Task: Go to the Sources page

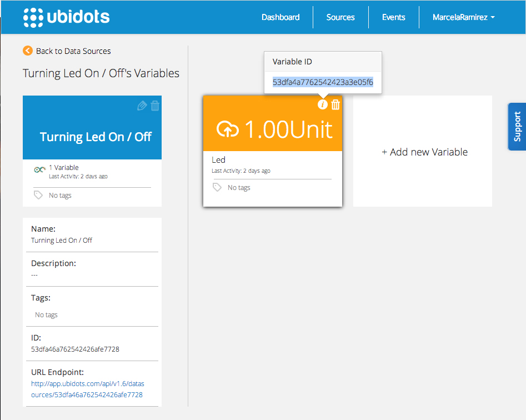Action: pos(340,17)
